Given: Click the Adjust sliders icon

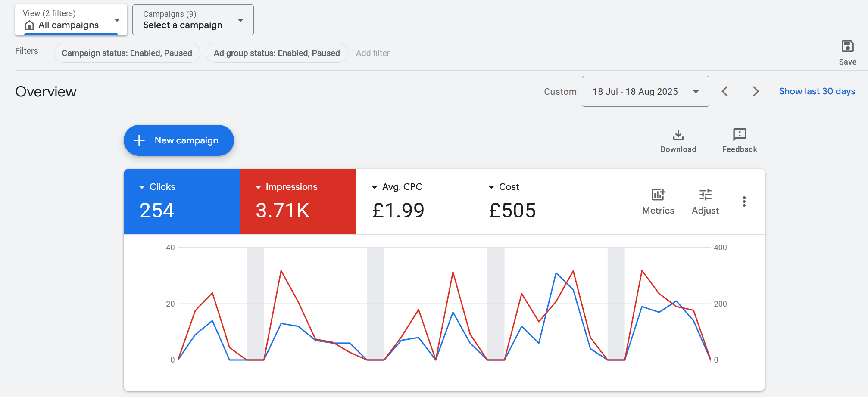Looking at the screenshot, I should [705, 195].
